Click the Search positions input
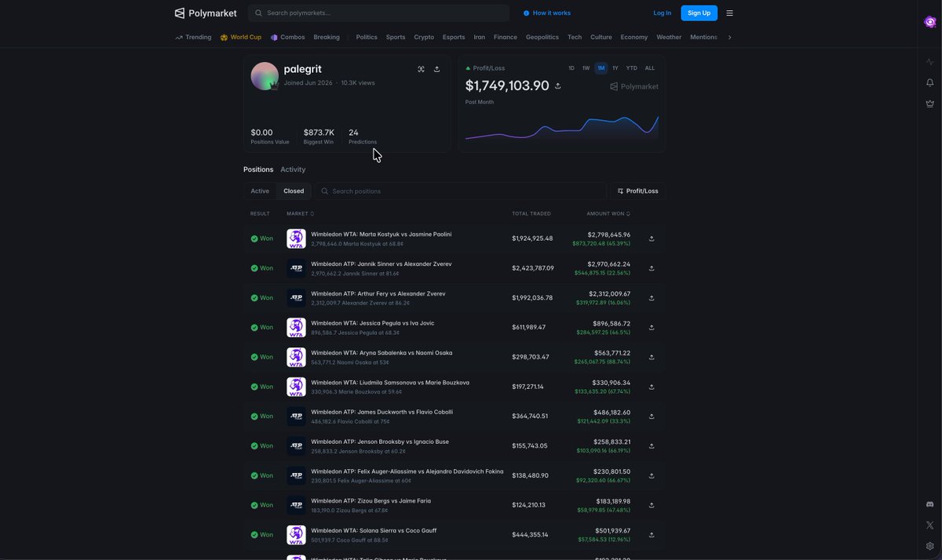This screenshot has width=942, height=560. pyautogui.click(x=461, y=191)
